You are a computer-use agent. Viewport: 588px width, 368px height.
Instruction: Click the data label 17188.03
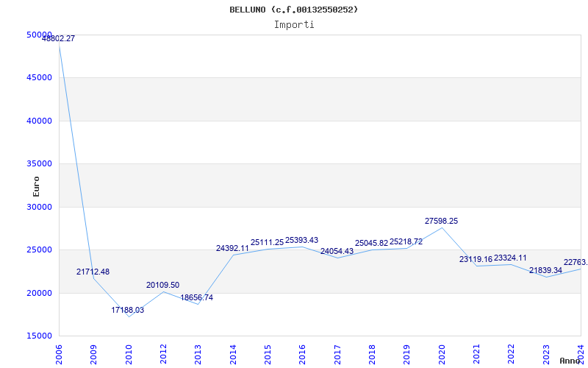tap(128, 310)
